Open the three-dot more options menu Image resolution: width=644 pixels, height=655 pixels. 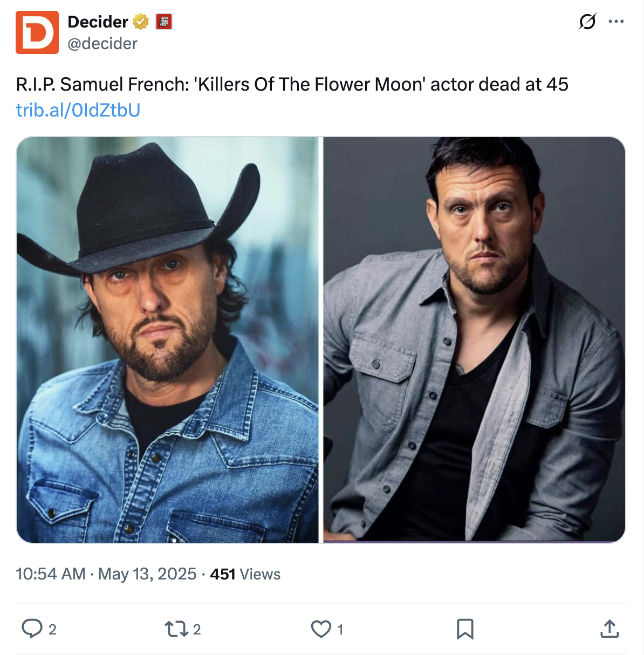[x=616, y=22]
